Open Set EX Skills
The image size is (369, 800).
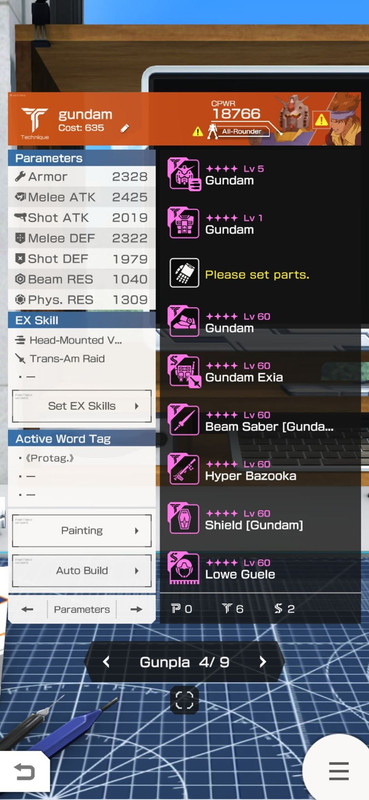click(82, 406)
